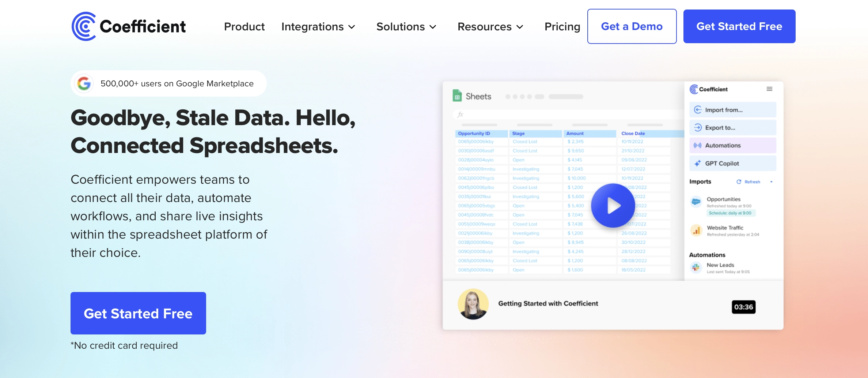Open the Resources dropdown menu
The height and width of the screenshot is (378, 868).
(490, 27)
